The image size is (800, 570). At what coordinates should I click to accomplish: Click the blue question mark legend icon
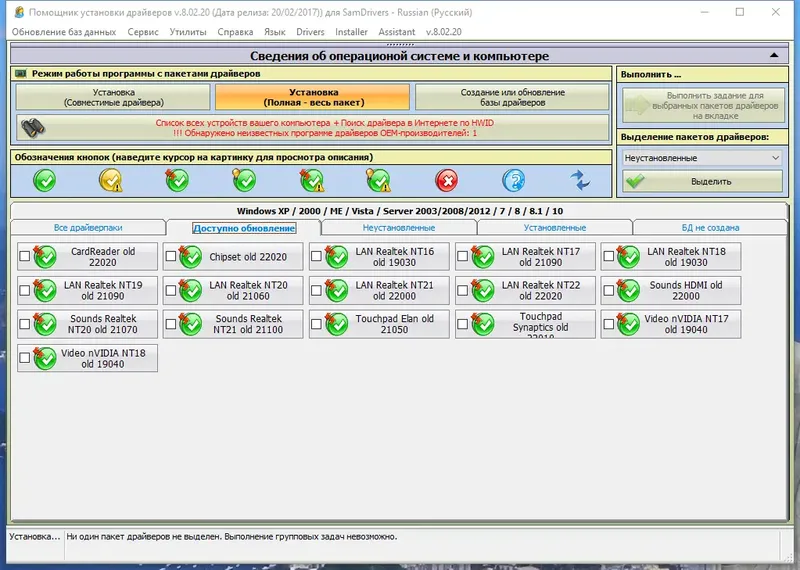(513, 181)
